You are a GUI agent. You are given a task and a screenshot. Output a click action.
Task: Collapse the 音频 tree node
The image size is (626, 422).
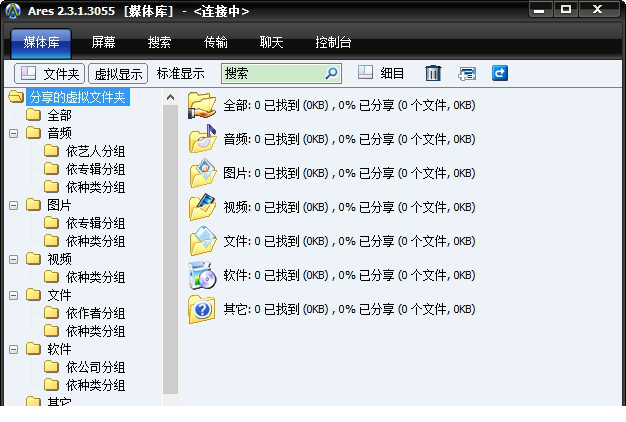coord(14,133)
